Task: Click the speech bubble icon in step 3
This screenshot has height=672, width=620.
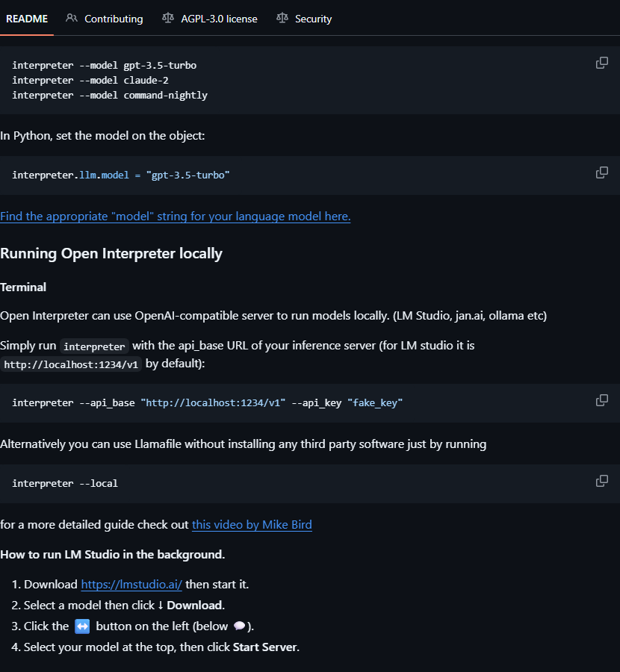Action: coord(239,626)
